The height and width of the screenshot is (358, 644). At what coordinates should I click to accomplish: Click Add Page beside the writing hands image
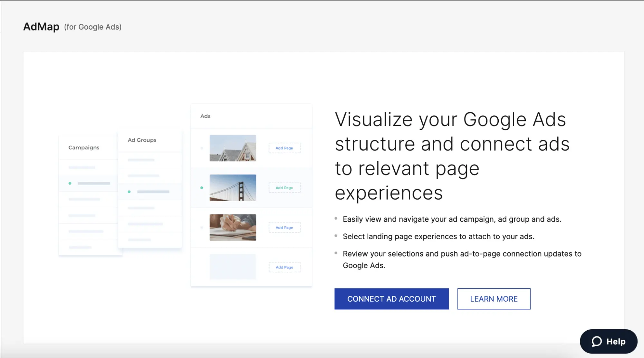tap(284, 228)
